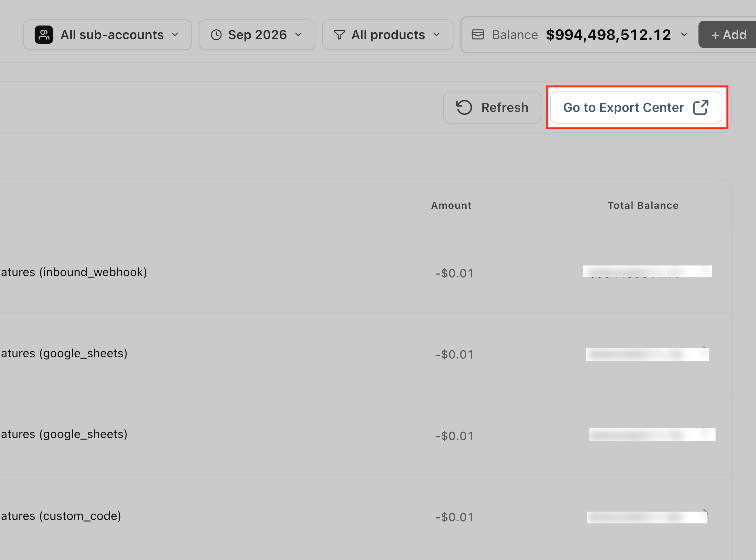The width and height of the screenshot is (756, 560).
Task: Click the Refresh button
Action: (492, 107)
